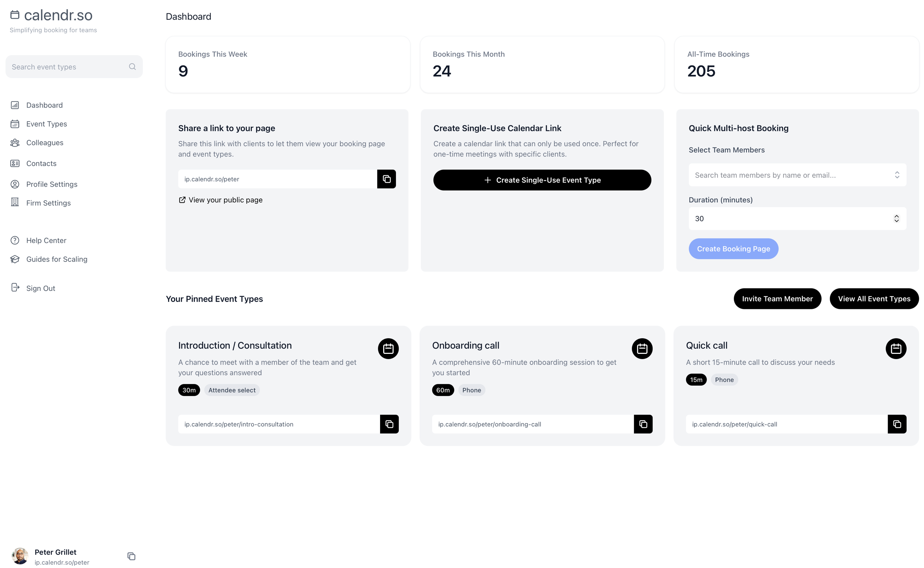Open calendar icon on Onboarding call card

point(642,349)
